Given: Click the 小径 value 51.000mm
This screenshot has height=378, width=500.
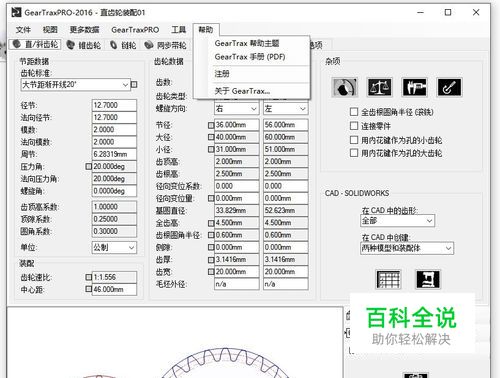Looking at the screenshot, I should tap(286, 149).
